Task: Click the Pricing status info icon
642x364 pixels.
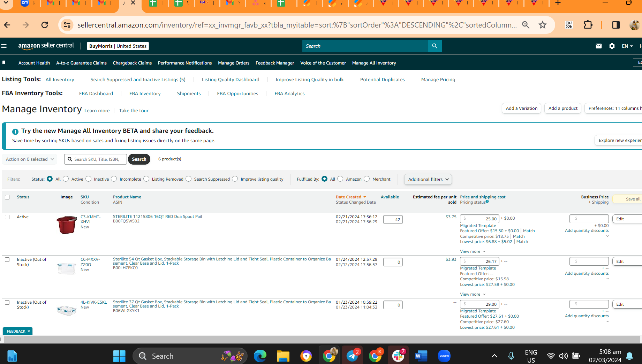Action: (x=487, y=202)
